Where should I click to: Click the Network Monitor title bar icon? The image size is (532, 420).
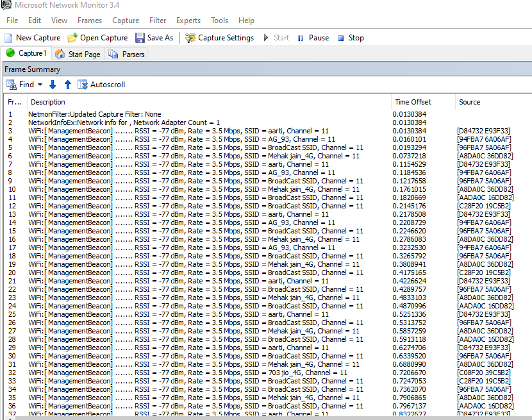[x=6, y=4]
